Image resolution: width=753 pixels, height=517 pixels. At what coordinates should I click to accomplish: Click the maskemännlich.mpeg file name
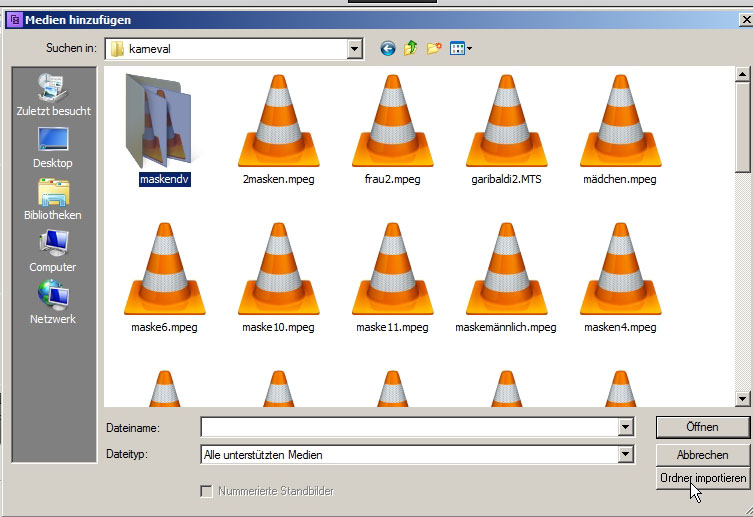point(506,327)
